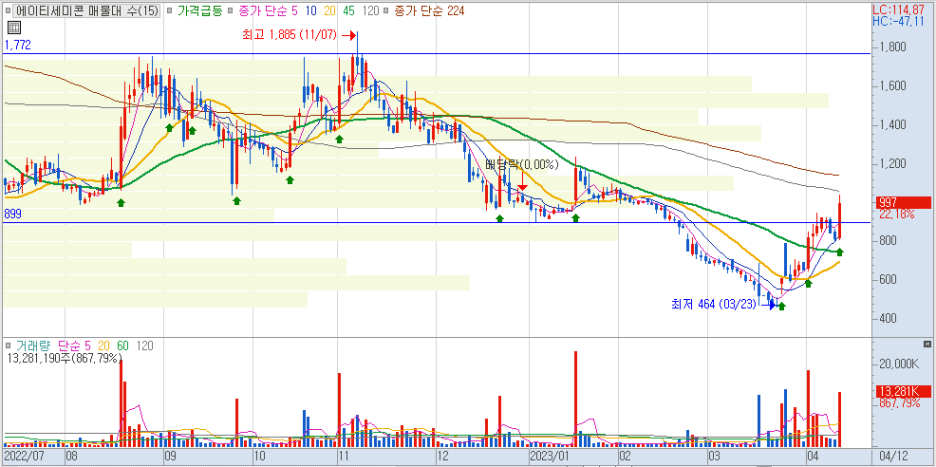Select the green 60 volume average label
Screen dimensions: 936x467
pos(123,345)
